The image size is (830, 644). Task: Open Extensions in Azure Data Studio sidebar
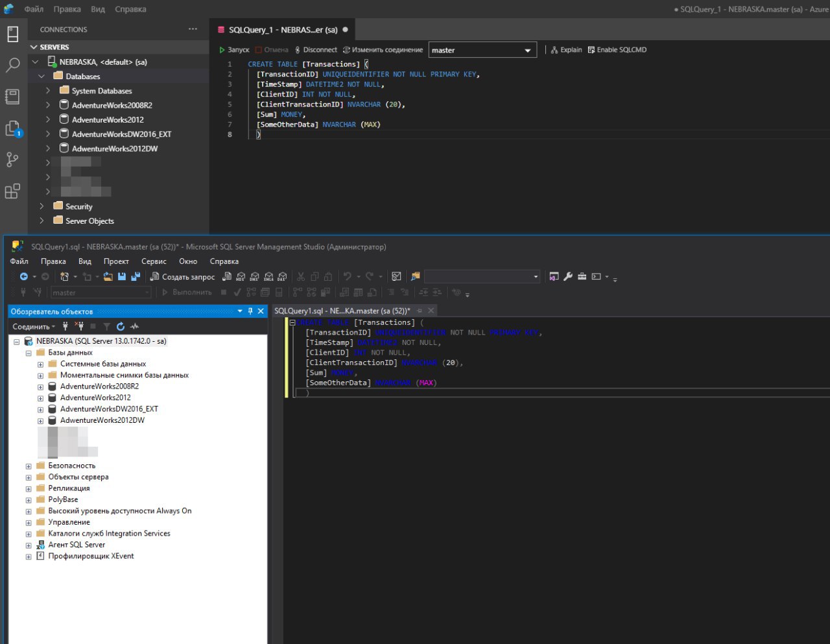(13, 191)
